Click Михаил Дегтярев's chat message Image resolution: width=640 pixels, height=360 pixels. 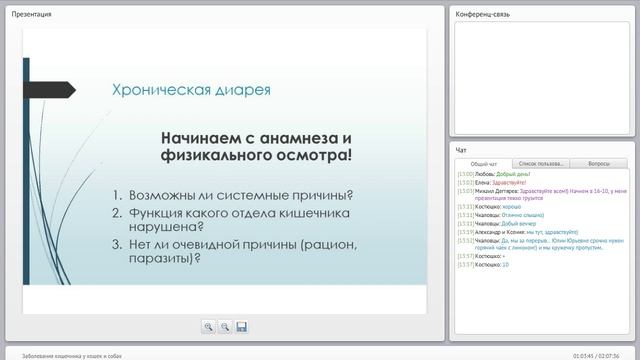[x=542, y=194]
